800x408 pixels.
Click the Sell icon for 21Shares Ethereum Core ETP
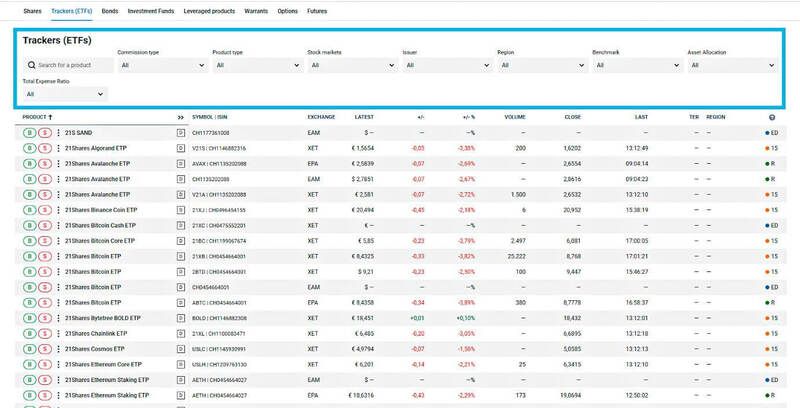coord(45,365)
